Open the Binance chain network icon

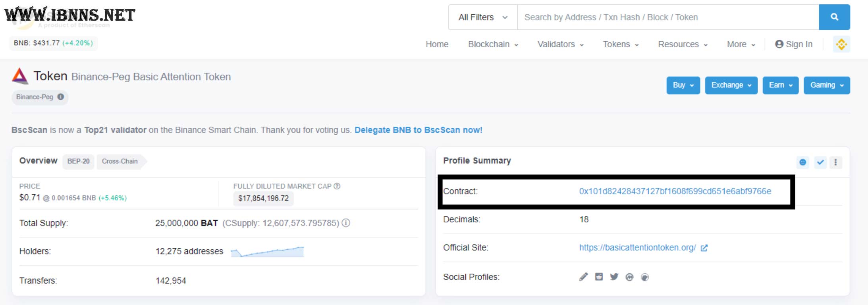click(841, 44)
